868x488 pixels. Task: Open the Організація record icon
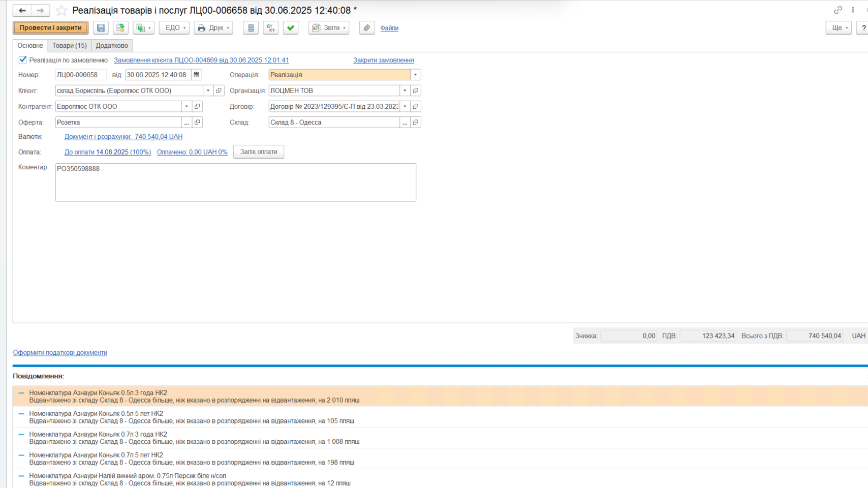pos(416,90)
